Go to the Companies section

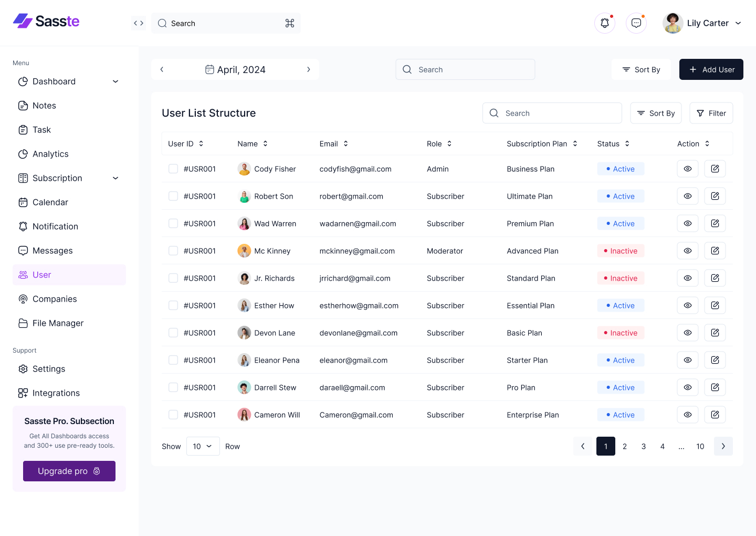54,298
